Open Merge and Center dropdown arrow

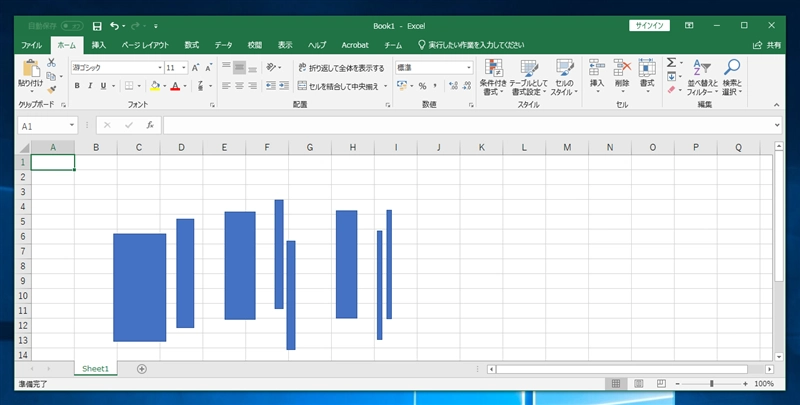click(x=386, y=86)
